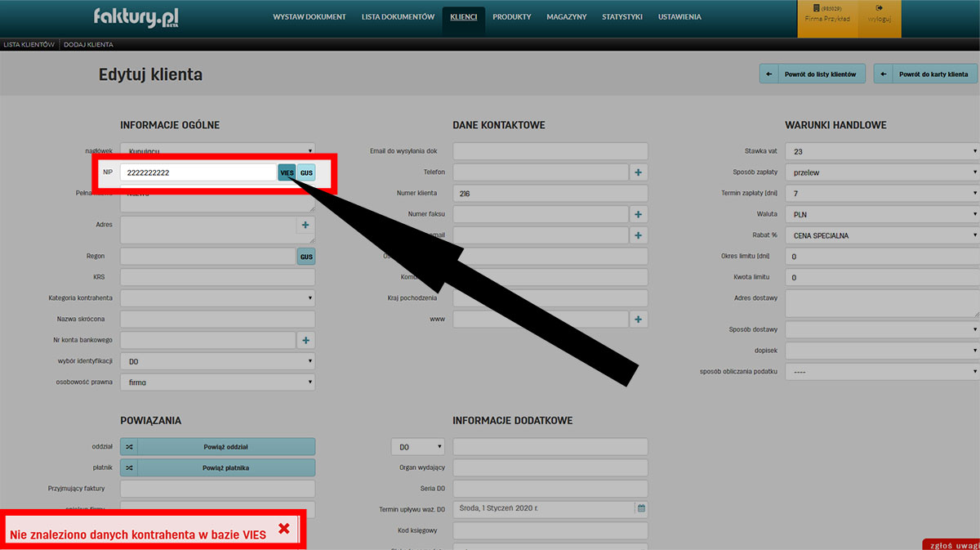980x550 pixels.
Task: Expand the osobowość prawna dropdown
Action: (217, 382)
